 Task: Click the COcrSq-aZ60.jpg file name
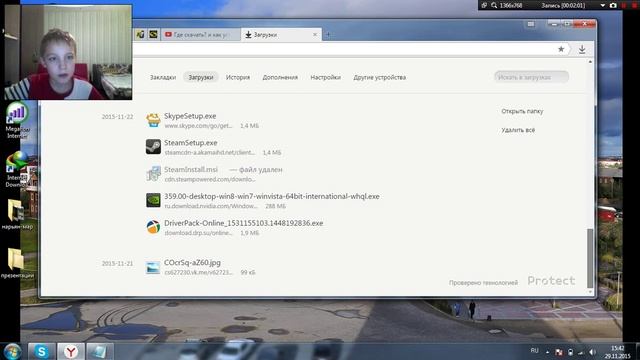192,262
